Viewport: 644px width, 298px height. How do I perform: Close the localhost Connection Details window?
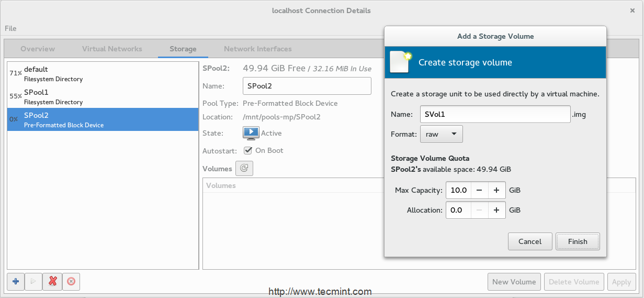[632, 10]
